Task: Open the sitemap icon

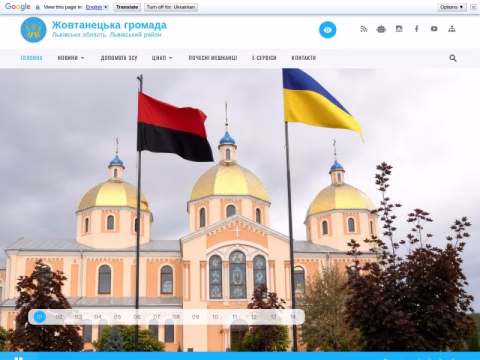Action: 452,29
